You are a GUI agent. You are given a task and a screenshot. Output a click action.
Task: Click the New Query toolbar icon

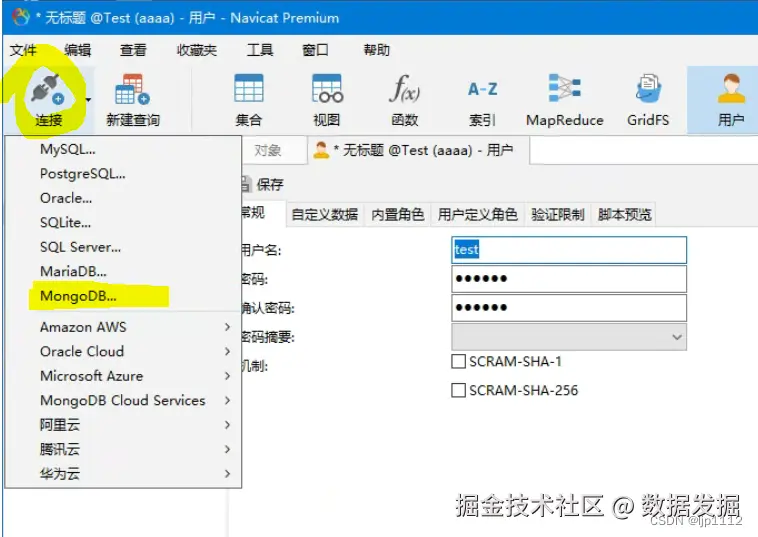pyautogui.click(x=132, y=89)
